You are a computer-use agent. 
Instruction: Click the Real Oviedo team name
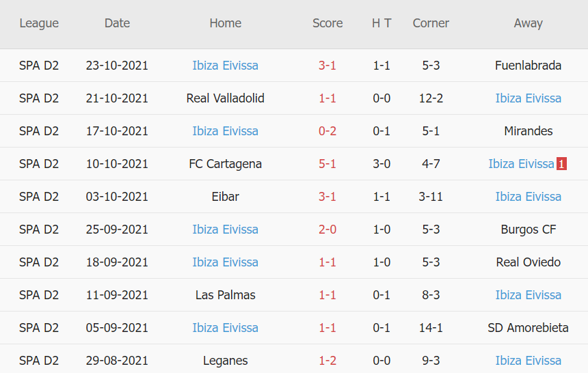coord(528,262)
